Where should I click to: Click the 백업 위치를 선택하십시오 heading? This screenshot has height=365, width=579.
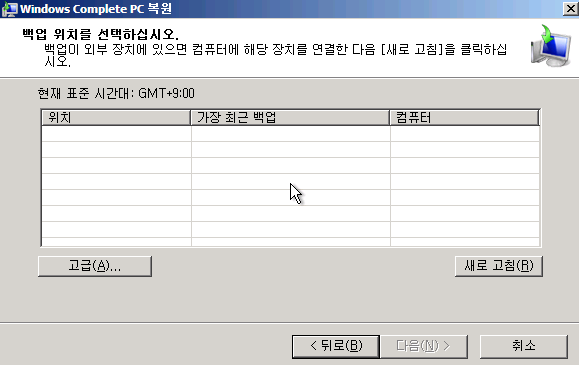click(x=100, y=34)
